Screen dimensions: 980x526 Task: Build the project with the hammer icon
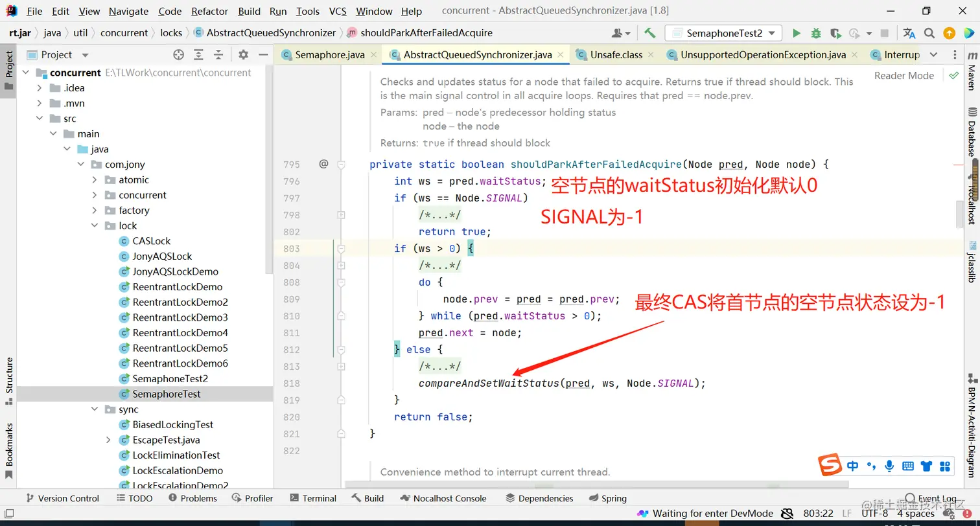(650, 33)
